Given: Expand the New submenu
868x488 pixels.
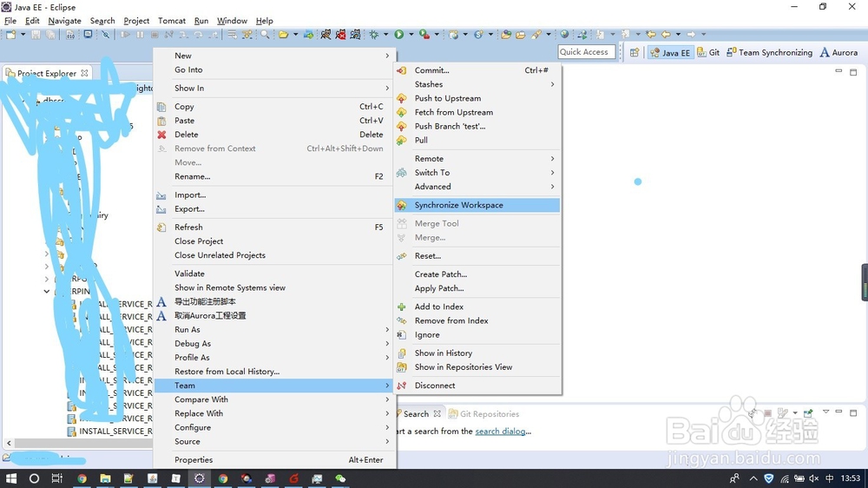Looking at the screenshot, I should pyautogui.click(x=274, y=56).
